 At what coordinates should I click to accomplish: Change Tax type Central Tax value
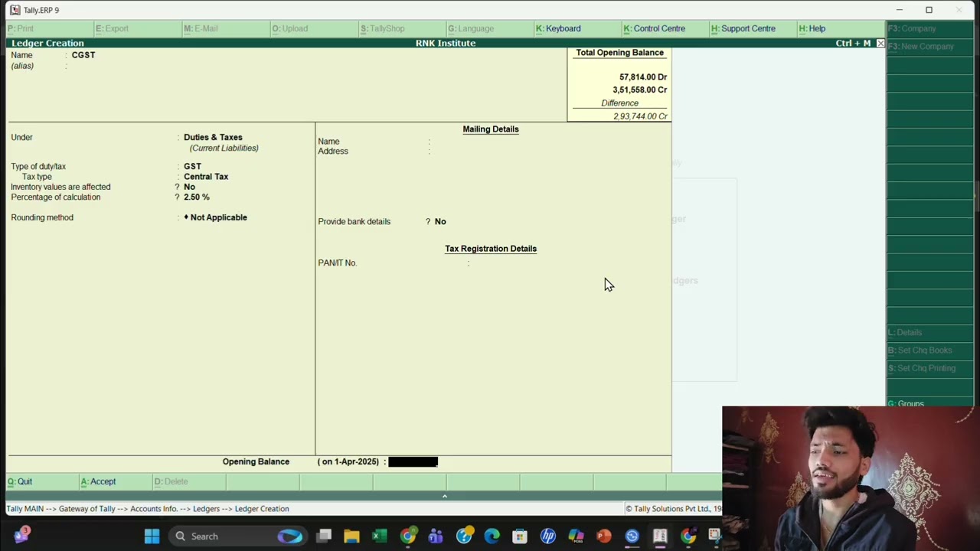coord(206,177)
